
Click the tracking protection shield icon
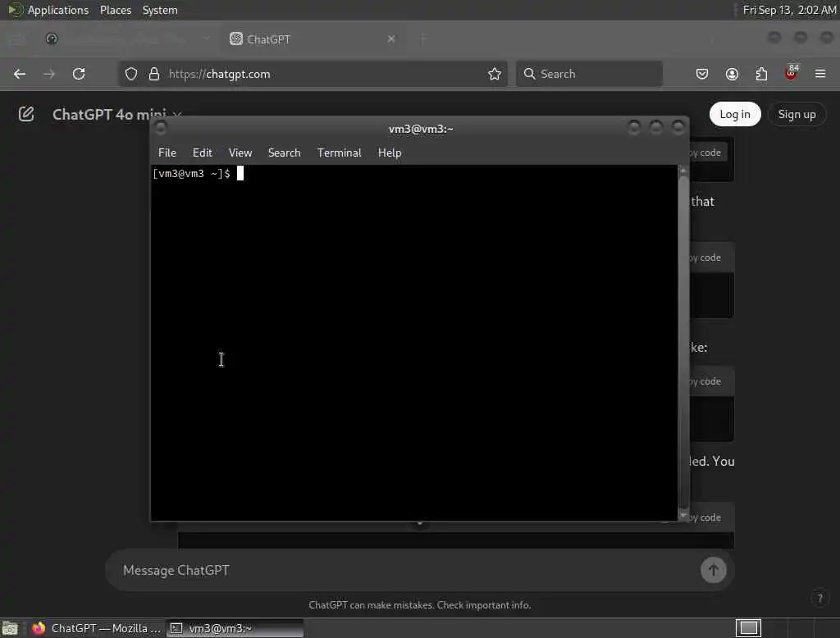click(131, 74)
